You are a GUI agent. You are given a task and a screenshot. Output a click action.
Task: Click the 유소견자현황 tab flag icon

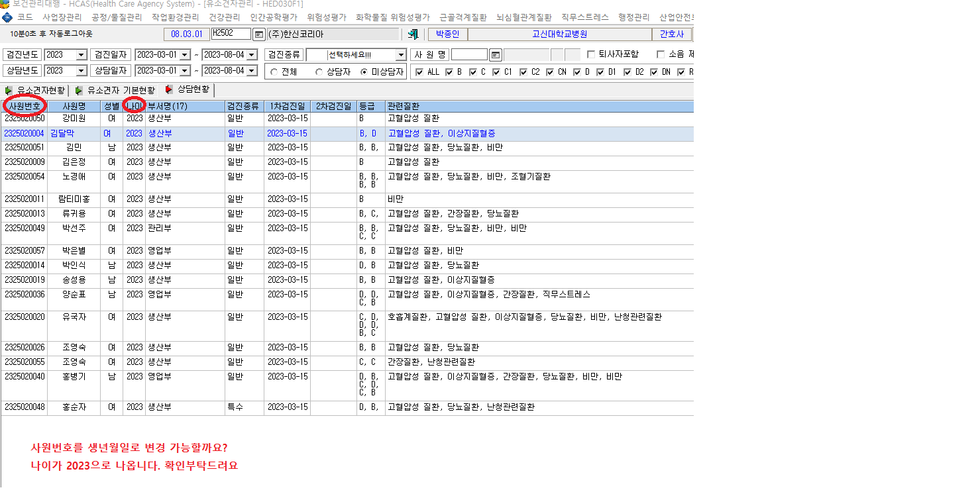click(x=9, y=91)
